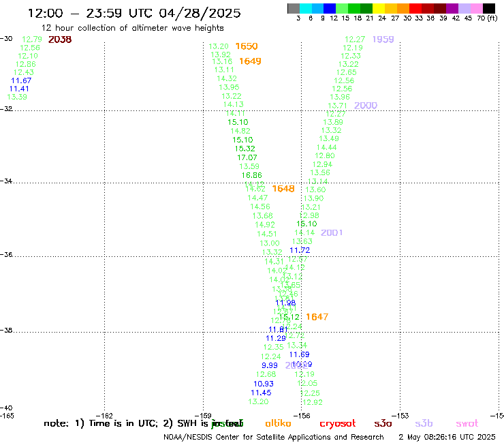Click the wave height value '13.71'
The image size is (504, 443).
(x=338, y=106)
